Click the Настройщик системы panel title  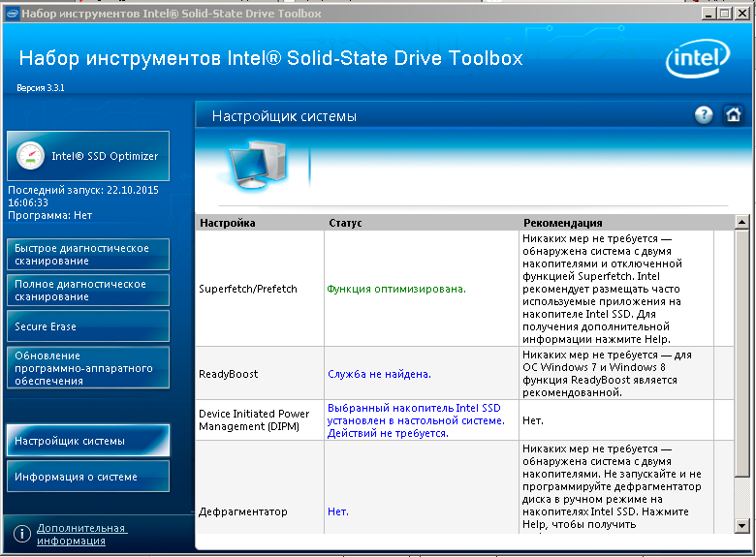tap(284, 116)
